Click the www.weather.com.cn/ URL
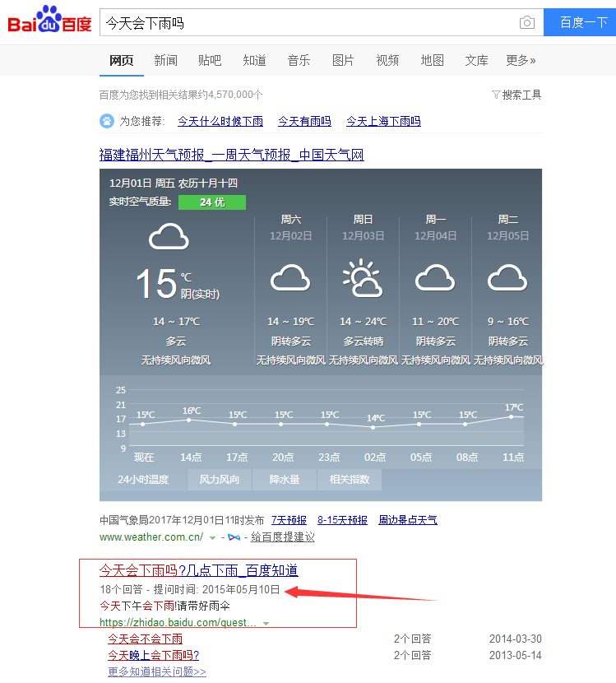The width and height of the screenshot is (616, 683). 151,537
